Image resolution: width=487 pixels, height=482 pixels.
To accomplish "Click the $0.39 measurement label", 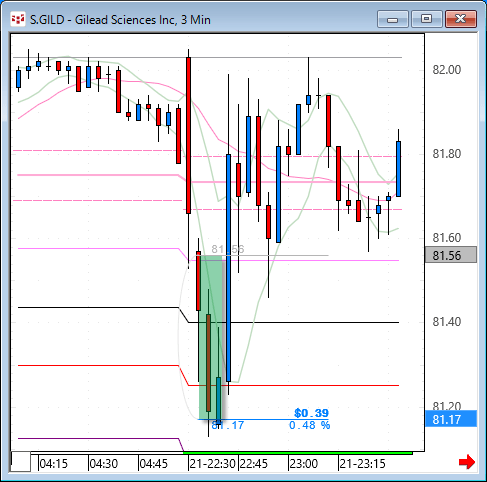I will (311, 413).
